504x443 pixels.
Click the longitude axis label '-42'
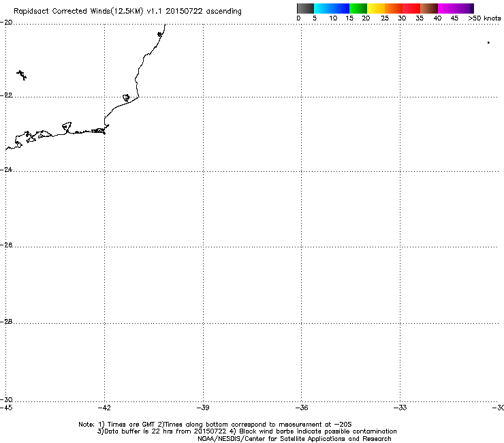pos(104,408)
